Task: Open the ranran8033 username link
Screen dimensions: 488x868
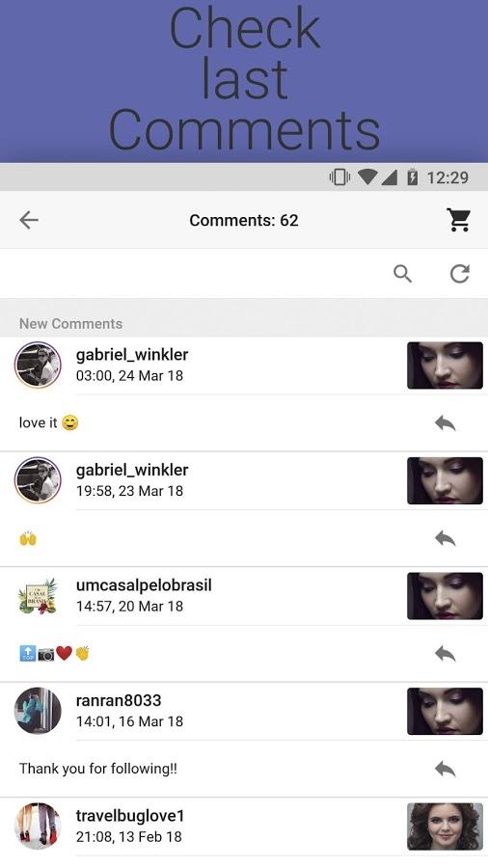Action: point(119,700)
